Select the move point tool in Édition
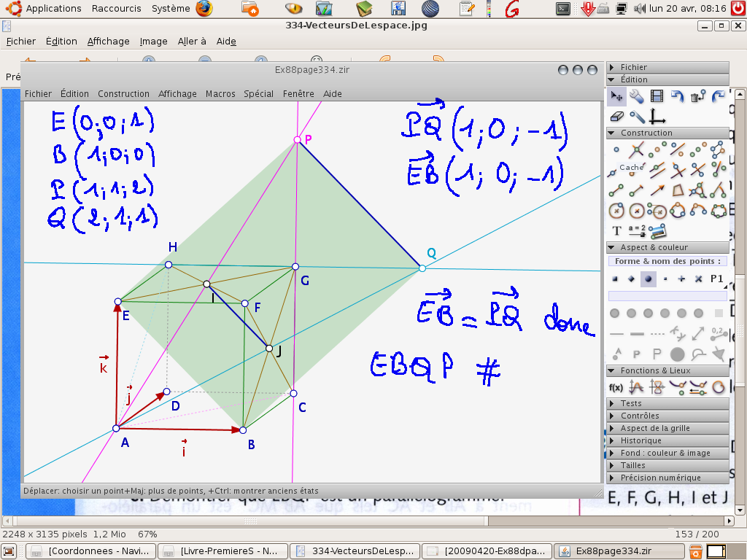Screen dimensions: 747x560 (616, 96)
